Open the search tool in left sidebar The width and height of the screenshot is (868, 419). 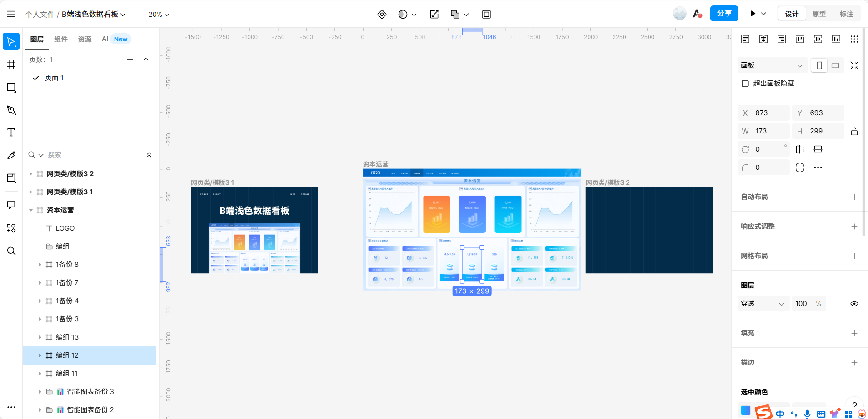tap(11, 251)
